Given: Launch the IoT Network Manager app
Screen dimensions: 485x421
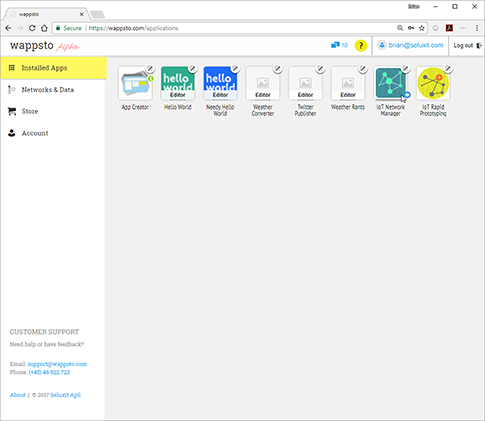Looking at the screenshot, I should pos(390,83).
